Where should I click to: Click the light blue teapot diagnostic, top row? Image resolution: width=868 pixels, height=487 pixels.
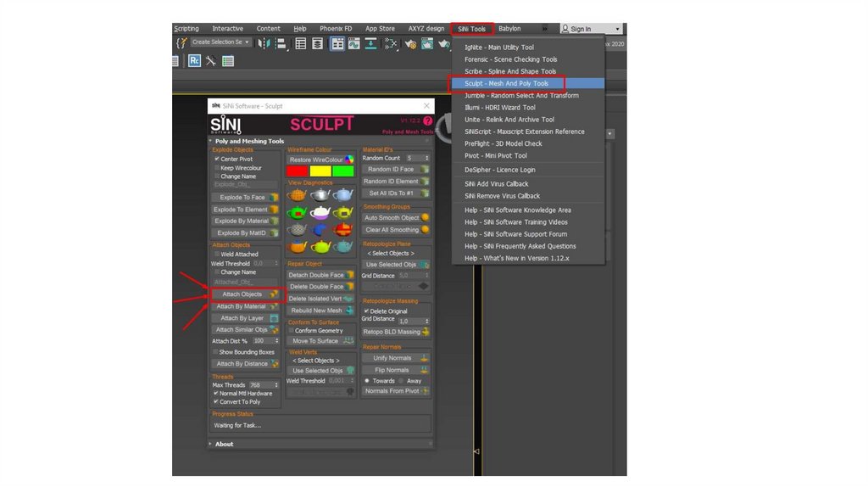tap(342, 194)
